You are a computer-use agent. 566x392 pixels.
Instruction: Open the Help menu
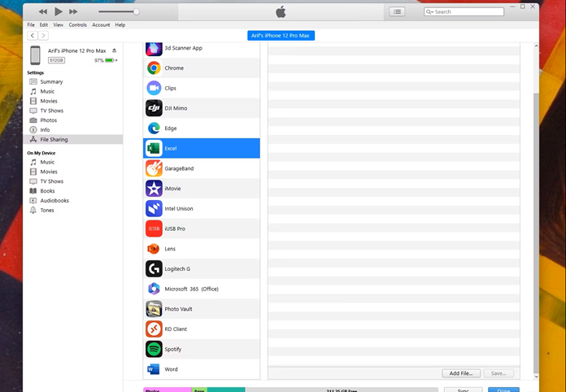pos(120,25)
